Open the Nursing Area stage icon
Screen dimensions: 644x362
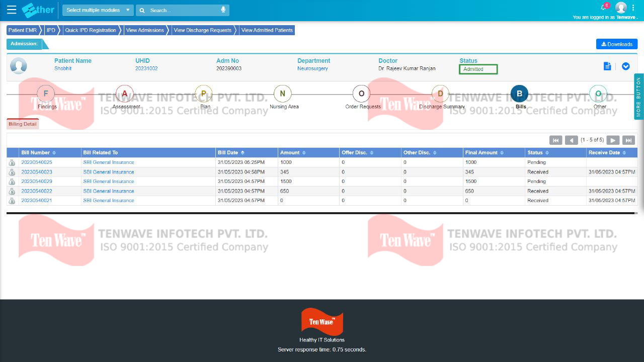coord(283,94)
